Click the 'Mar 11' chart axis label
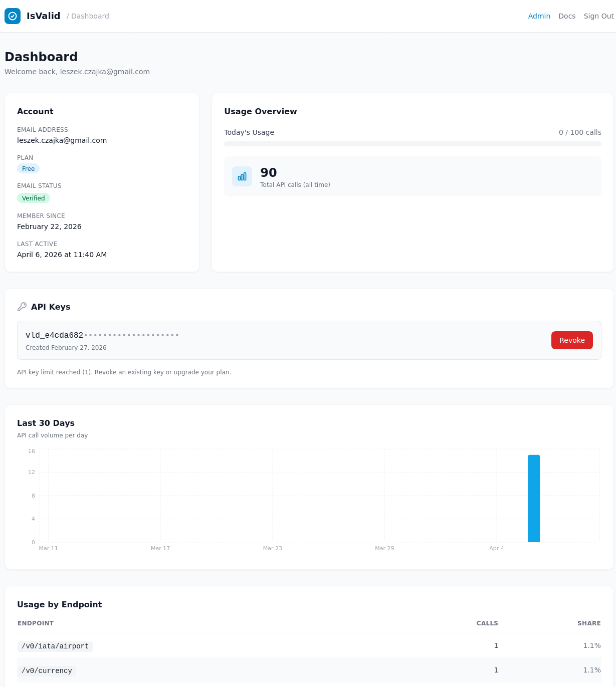The width and height of the screenshot is (616, 687). [x=48, y=548]
